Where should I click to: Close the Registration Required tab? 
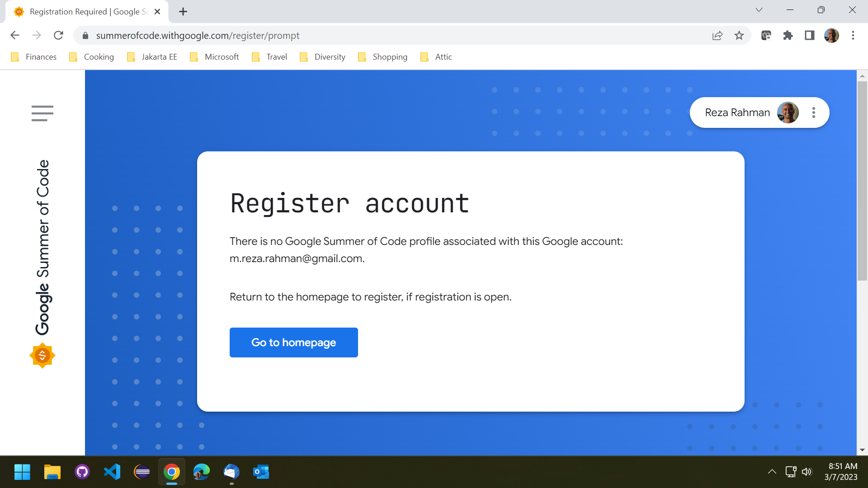[x=157, y=12]
